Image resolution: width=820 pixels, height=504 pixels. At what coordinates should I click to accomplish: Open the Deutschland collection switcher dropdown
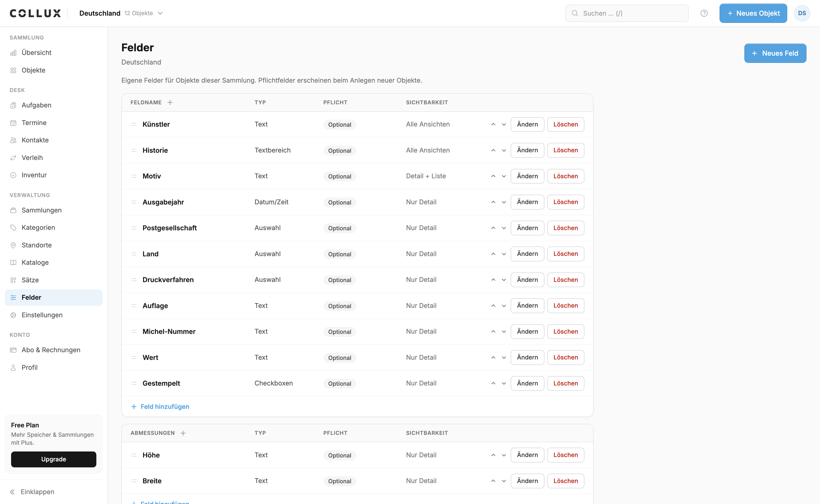[x=121, y=13]
